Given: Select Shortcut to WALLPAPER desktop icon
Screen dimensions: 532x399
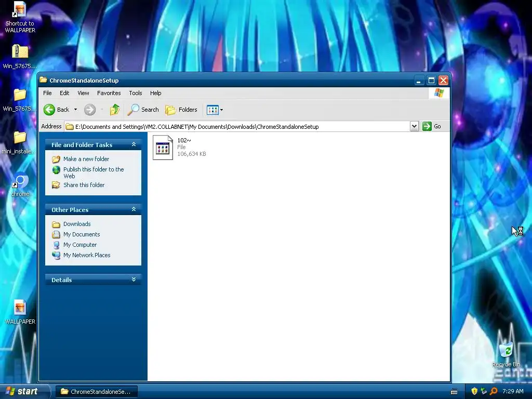Looking at the screenshot, I should [x=20, y=17].
